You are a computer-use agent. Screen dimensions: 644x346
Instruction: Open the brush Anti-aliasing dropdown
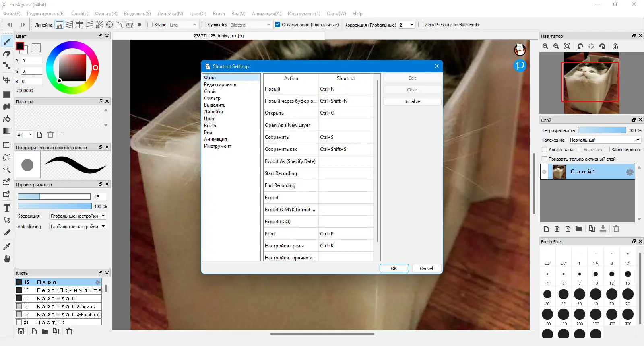[x=78, y=227]
